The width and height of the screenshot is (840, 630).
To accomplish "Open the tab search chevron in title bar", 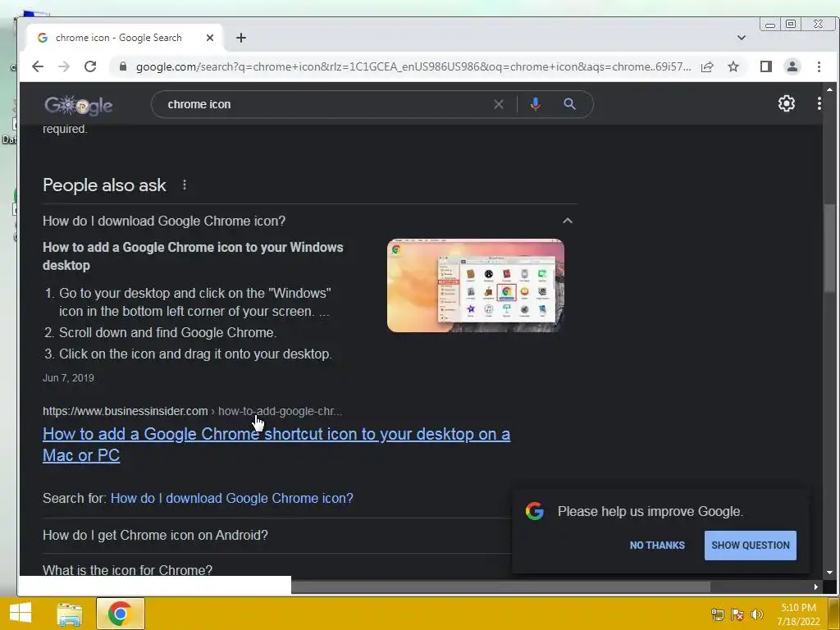I will (742, 38).
